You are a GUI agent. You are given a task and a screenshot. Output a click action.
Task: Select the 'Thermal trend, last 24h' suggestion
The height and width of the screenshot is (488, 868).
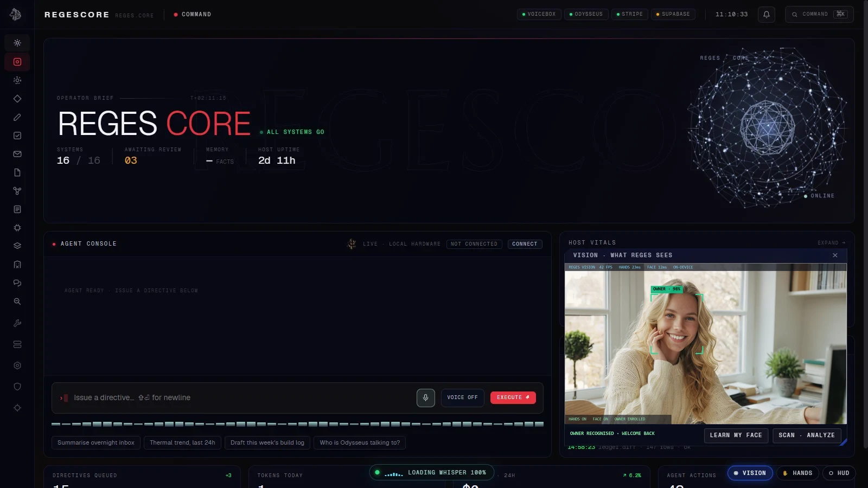pyautogui.click(x=182, y=442)
